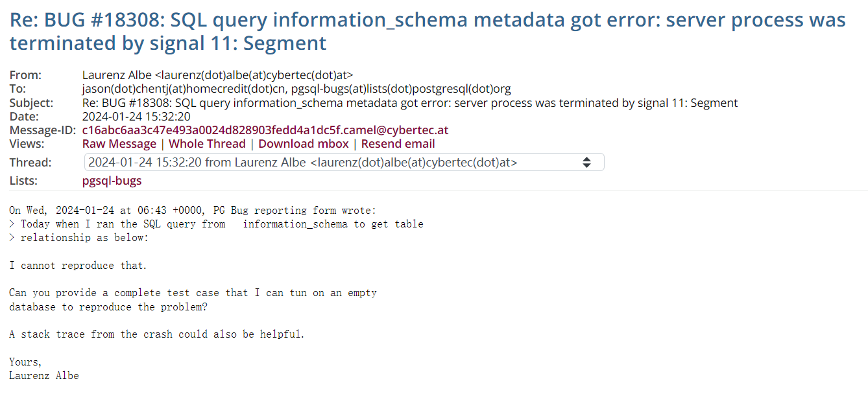
Task: Click the Subject line text in the header
Action: pyautogui.click(x=409, y=102)
